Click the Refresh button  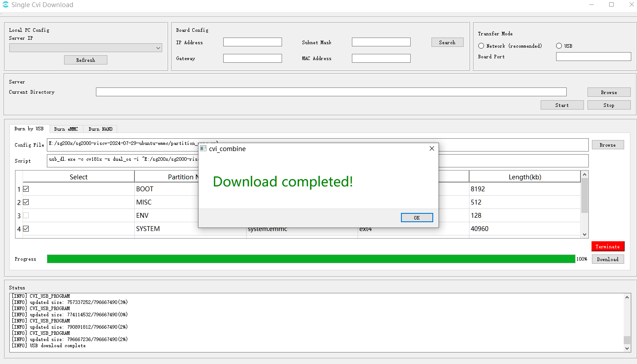click(86, 60)
